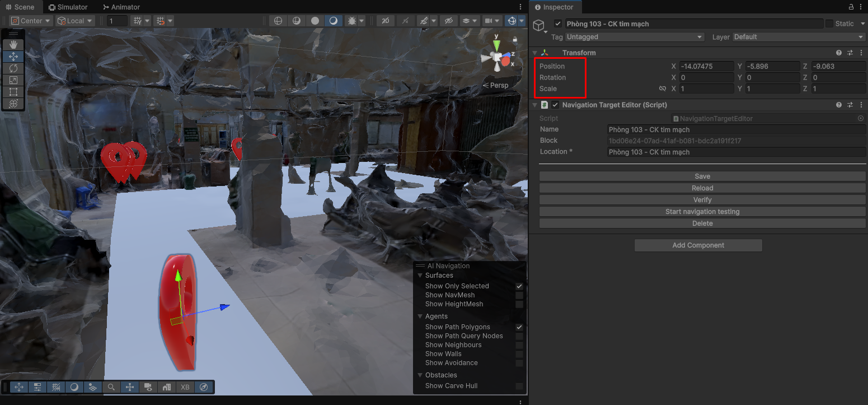The height and width of the screenshot is (405, 868).
Task: Click Start navigation testing button
Action: tap(702, 212)
